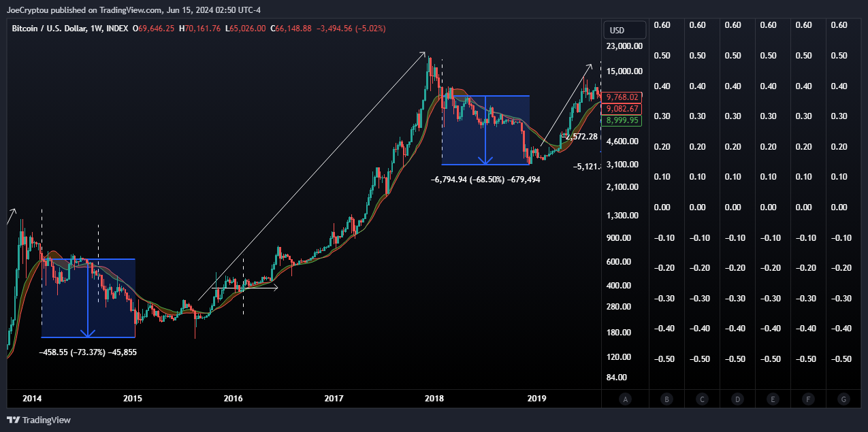This screenshot has width=868, height=432.
Task: Click the 9,082.67 price label
Action: 622,109
